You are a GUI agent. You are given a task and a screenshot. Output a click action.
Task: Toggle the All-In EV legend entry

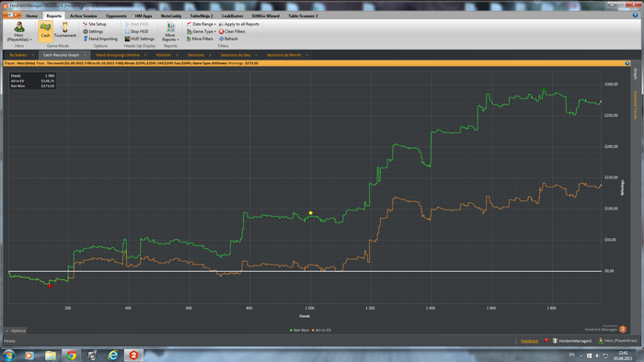tap(322, 330)
